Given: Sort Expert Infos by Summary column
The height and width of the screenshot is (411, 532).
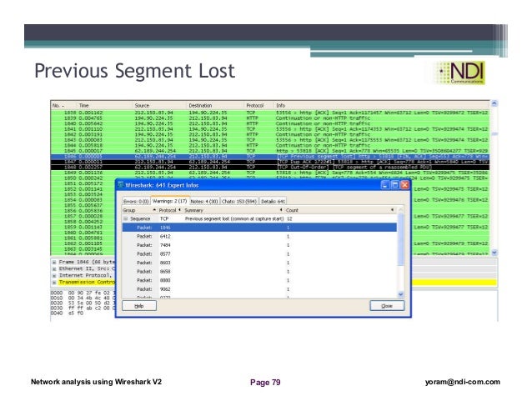Looking at the screenshot, I should pyautogui.click(x=233, y=210).
